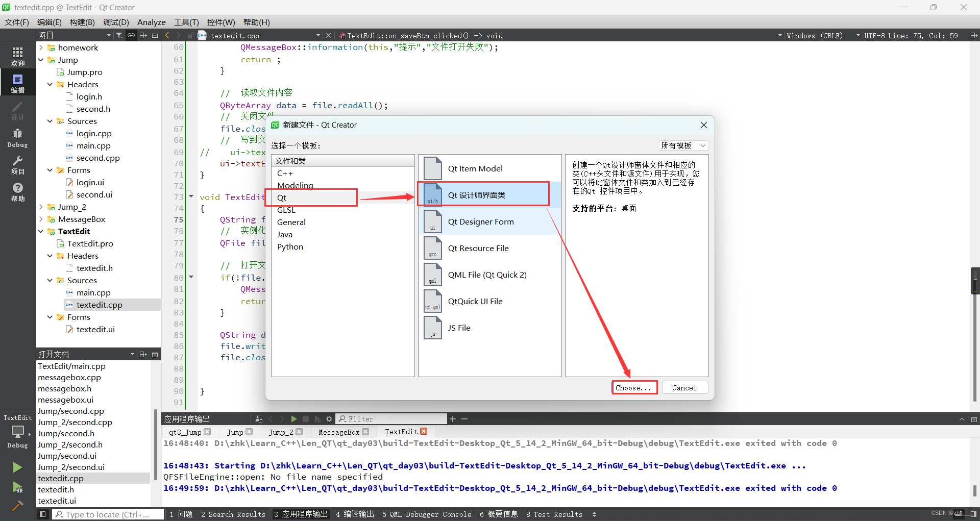Open the 文件(F) menu

17,22
